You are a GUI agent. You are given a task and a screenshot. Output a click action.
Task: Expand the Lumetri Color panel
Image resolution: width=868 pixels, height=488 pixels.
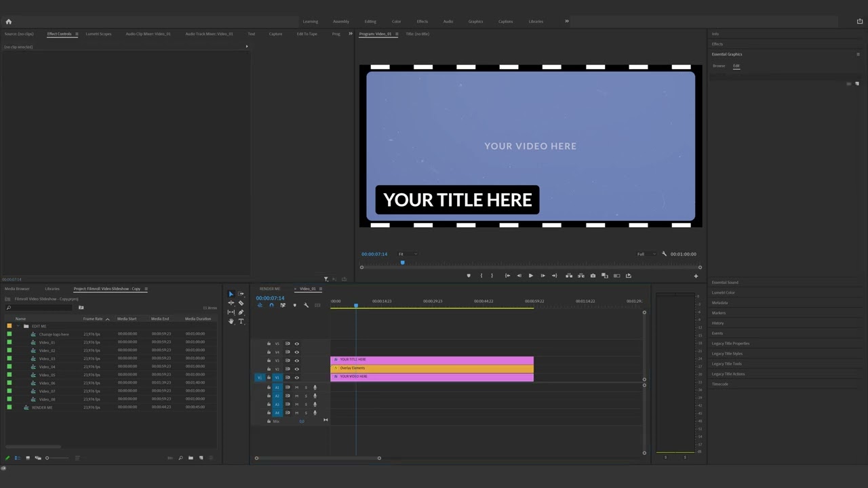(x=724, y=293)
